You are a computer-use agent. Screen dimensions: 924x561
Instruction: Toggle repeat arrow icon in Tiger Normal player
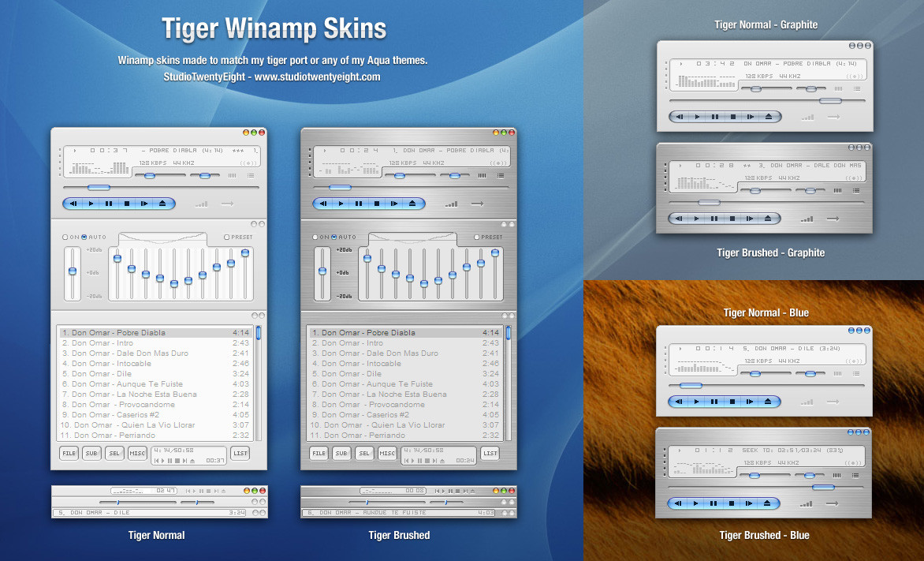click(228, 204)
